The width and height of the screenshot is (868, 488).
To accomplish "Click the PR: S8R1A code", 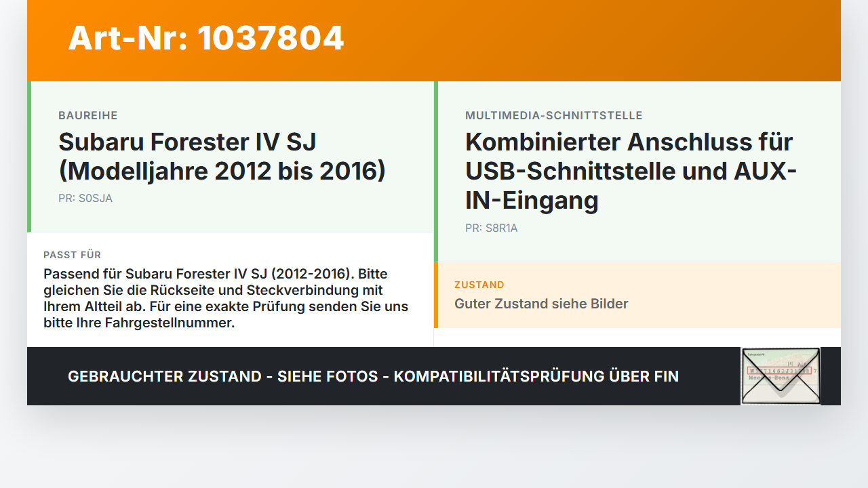I will click(492, 228).
